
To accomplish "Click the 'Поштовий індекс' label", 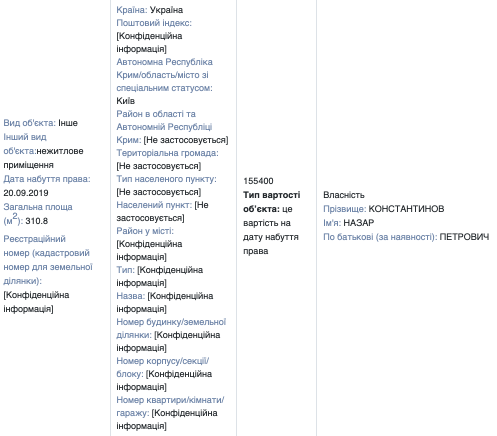I will [154, 23].
